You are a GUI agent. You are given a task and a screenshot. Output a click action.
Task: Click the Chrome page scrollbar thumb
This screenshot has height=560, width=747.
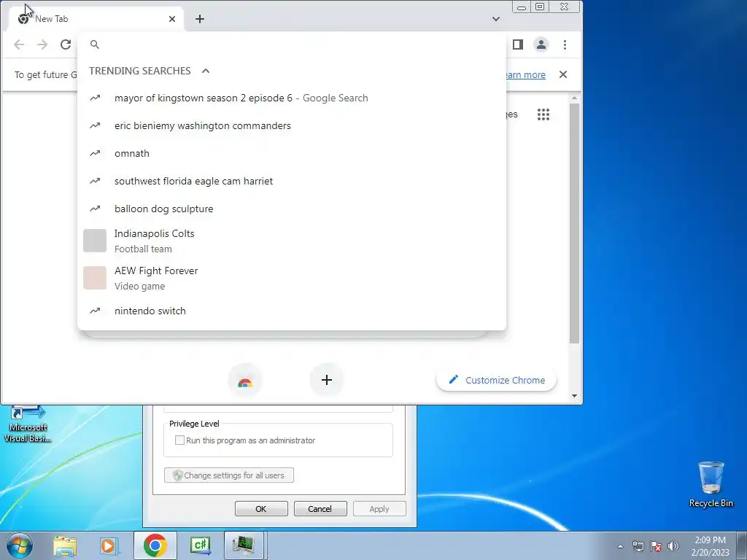tap(574, 223)
